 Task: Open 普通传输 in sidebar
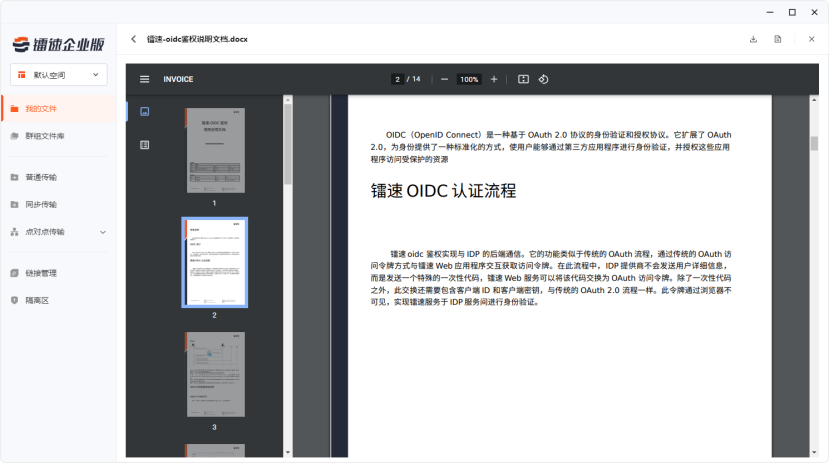59,177
